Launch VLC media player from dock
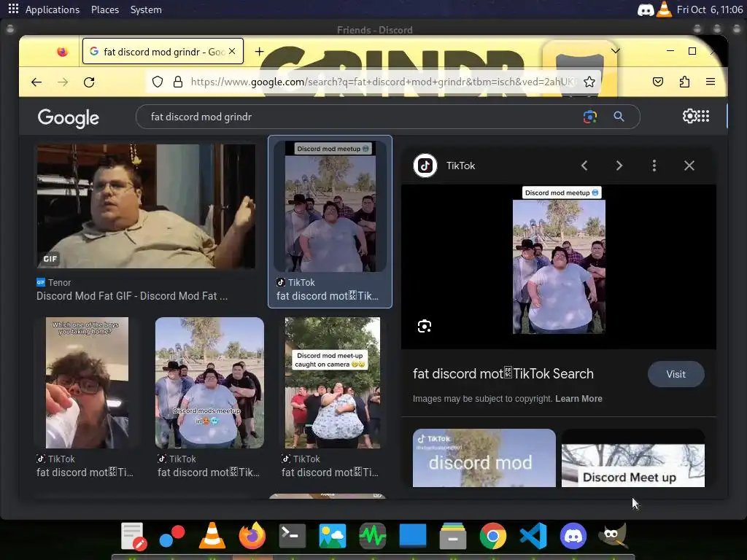Viewport: 747px width, 560px height. (212, 535)
